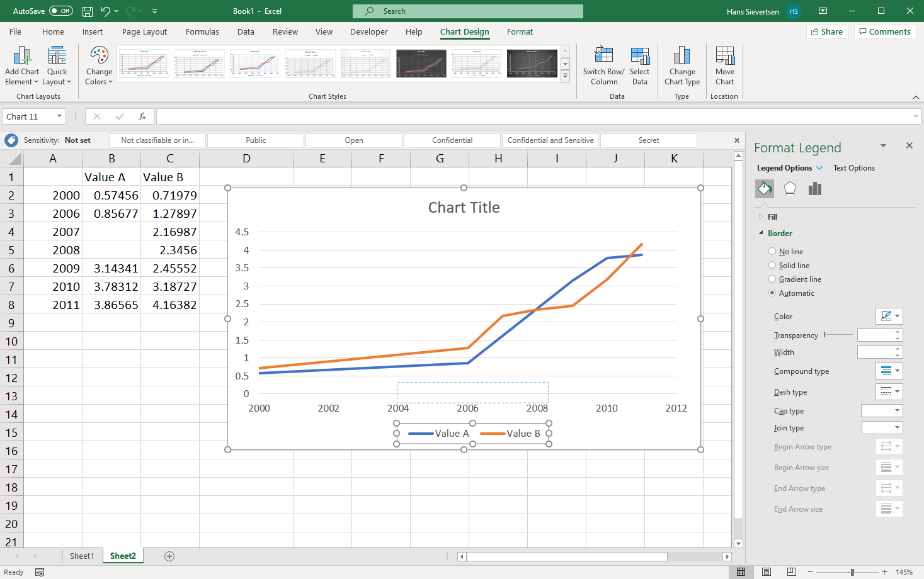
Task: Set sensitivity to Confidential
Action: click(x=452, y=140)
